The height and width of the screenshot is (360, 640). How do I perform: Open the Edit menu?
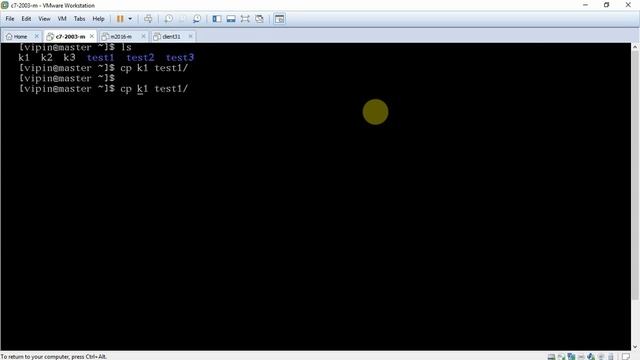point(26,19)
